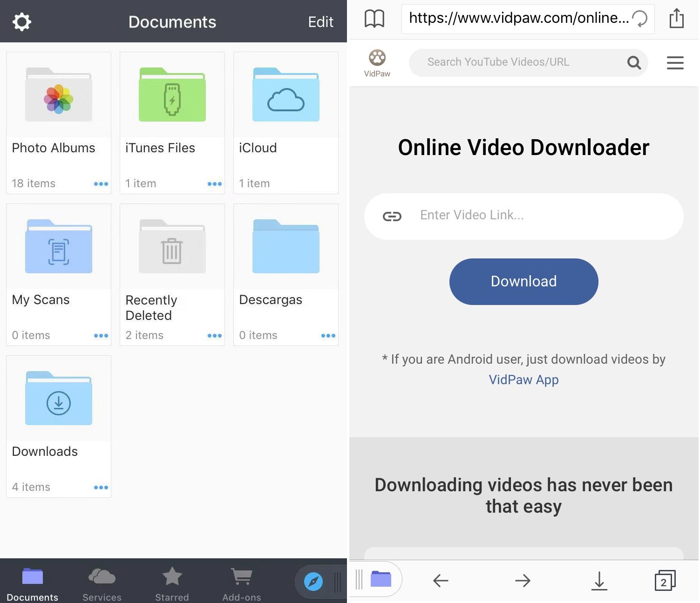The height and width of the screenshot is (603, 700).
Task: Tap the chain link icon
Action: (392, 217)
